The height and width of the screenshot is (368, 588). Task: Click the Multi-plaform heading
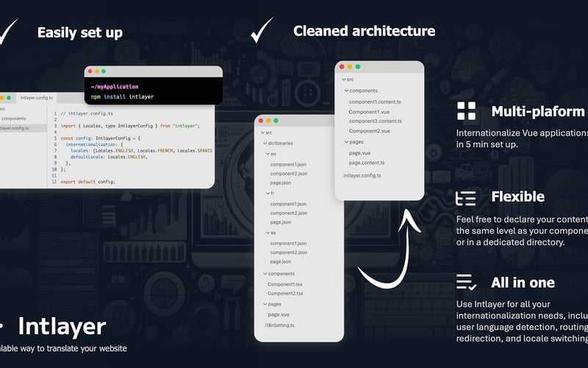coord(538,112)
